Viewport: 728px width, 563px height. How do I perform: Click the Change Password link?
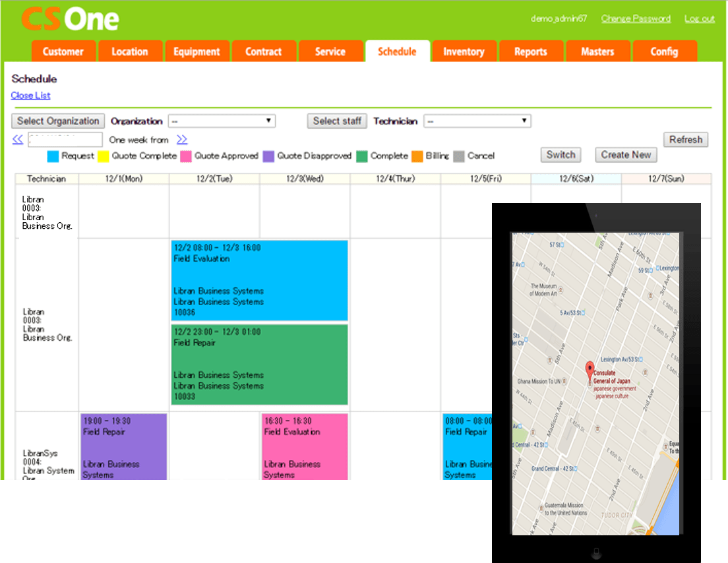[x=636, y=18]
